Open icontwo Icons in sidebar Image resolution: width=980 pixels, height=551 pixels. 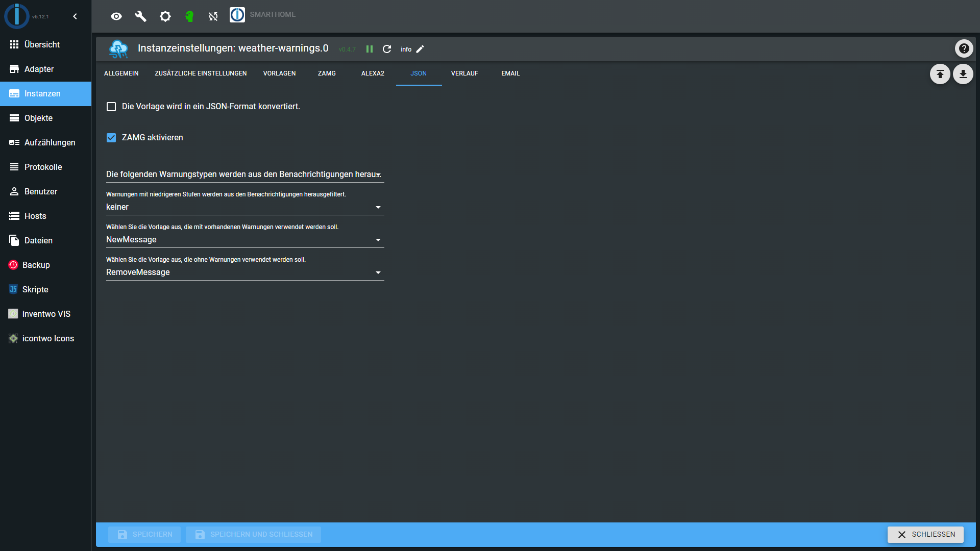pos(46,338)
